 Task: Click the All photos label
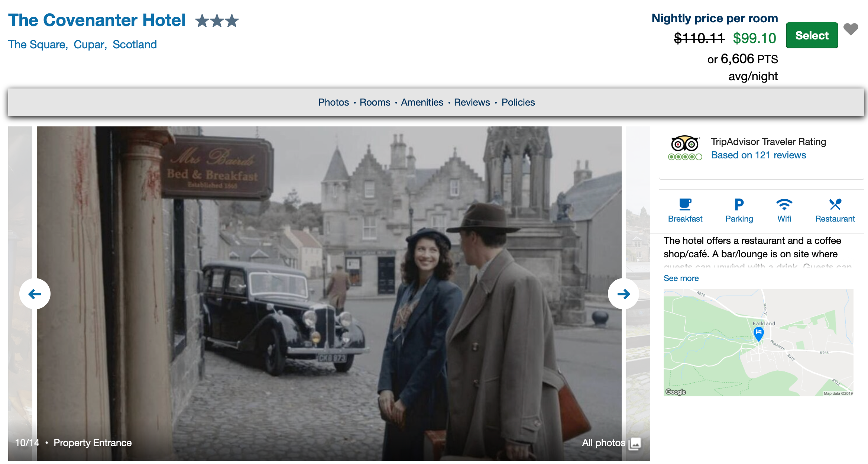(x=603, y=443)
